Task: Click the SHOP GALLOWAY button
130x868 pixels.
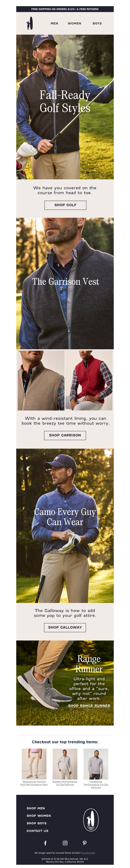Action: click(65, 627)
